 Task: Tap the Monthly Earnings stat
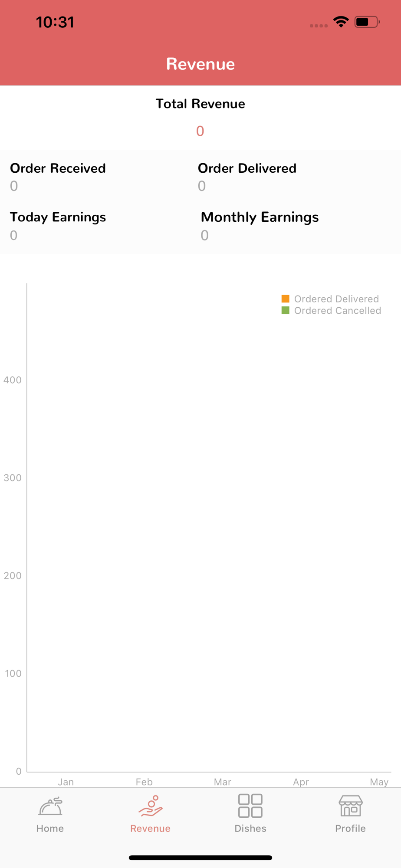click(x=260, y=226)
